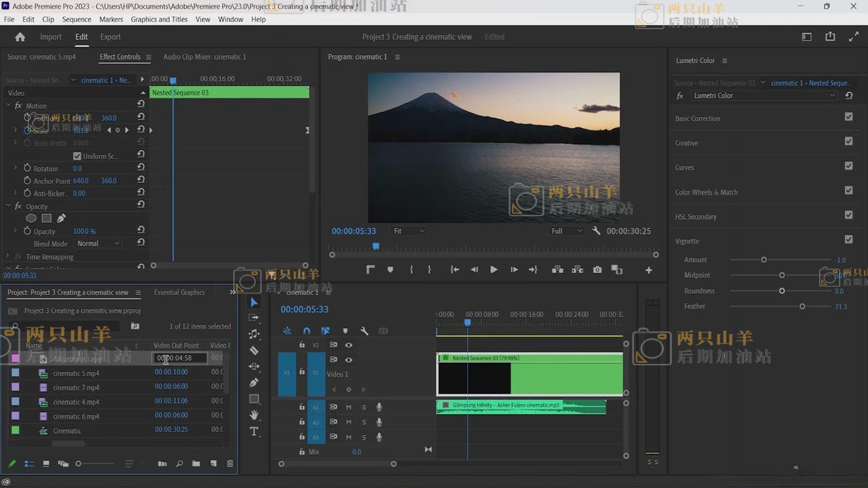Open the Fit zoom level dropdown
The width and height of the screenshot is (868, 488).
tap(409, 231)
